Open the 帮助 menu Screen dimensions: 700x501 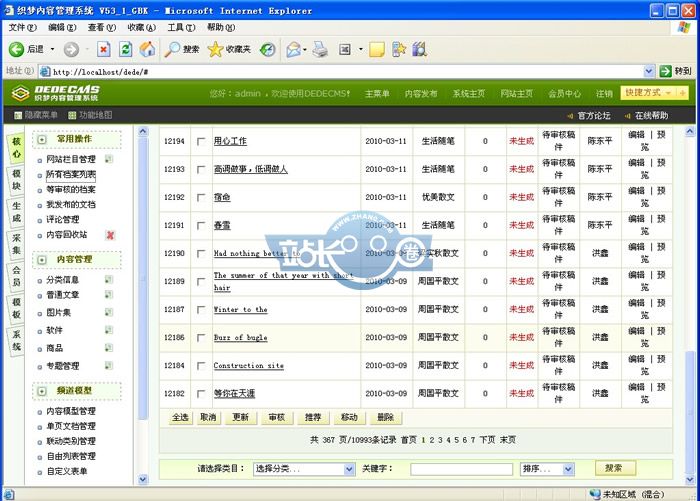tap(221, 27)
